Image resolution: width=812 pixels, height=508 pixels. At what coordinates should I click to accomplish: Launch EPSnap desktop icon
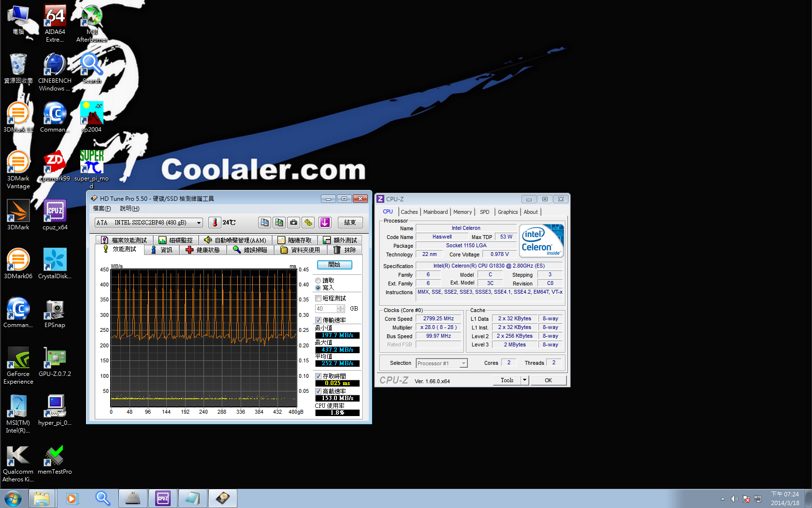(x=55, y=313)
